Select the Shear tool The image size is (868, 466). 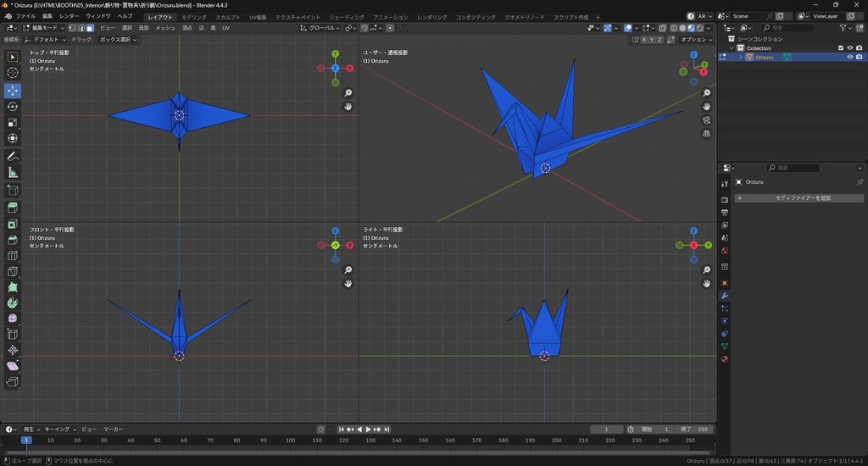[x=12, y=366]
